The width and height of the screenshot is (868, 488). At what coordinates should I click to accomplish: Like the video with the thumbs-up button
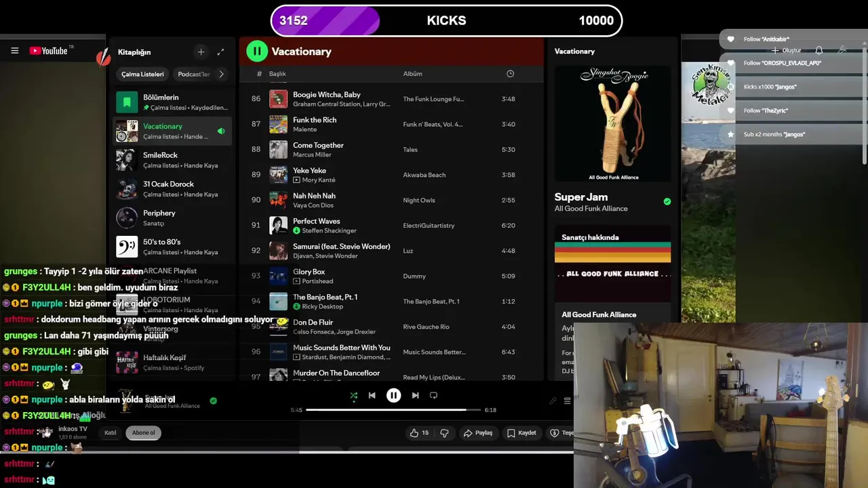click(419, 432)
